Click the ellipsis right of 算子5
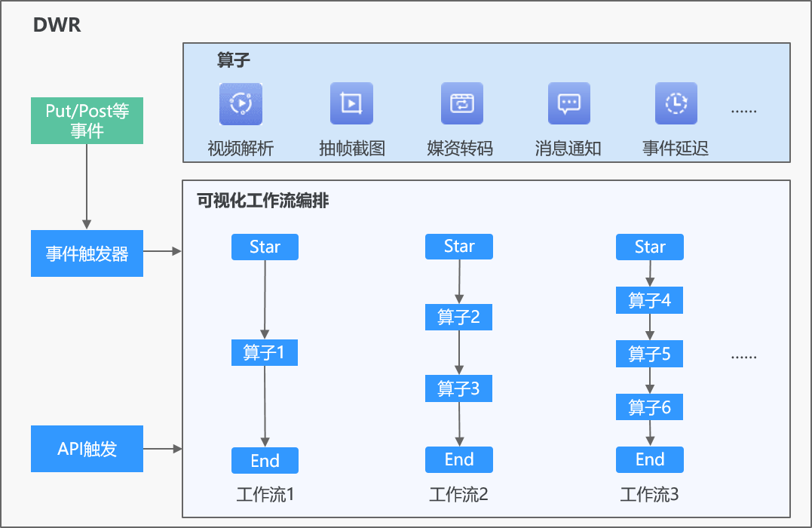 [744, 357]
